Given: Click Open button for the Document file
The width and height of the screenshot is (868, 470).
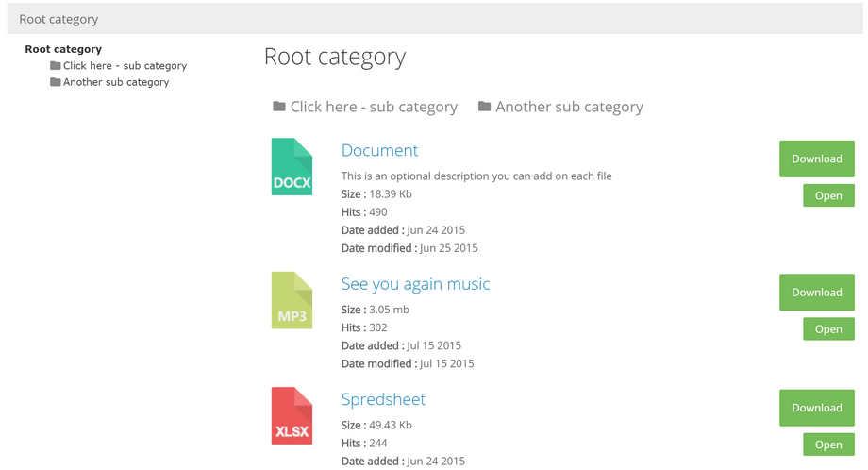Looking at the screenshot, I should pos(828,195).
